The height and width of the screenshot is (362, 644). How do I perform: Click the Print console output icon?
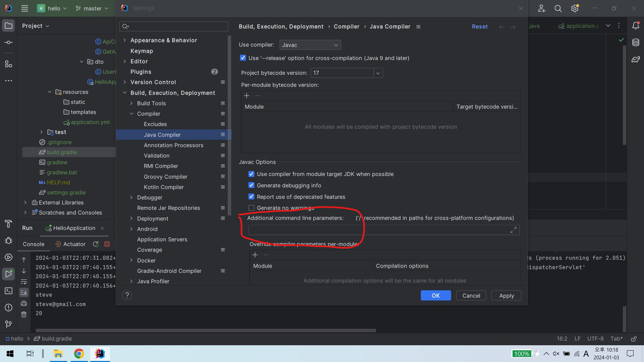point(24,303)
